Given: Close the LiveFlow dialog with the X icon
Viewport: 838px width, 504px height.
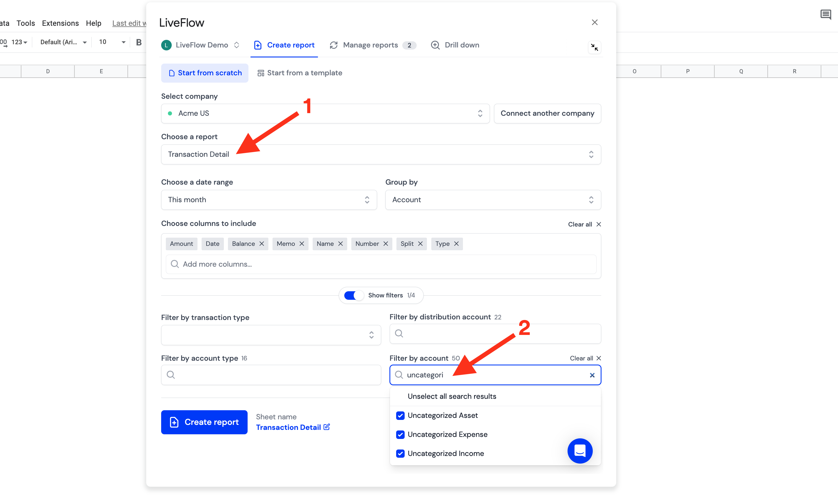Looking at the screenshot, I should [594, 22].
